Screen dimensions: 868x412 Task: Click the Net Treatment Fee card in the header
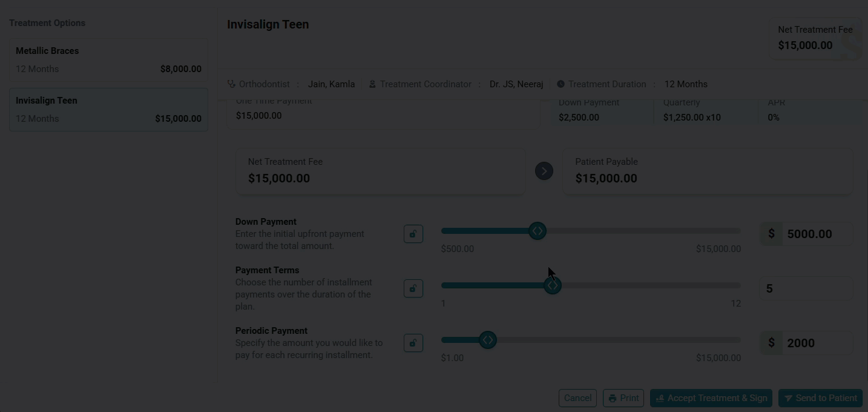[x=815, y=38]
